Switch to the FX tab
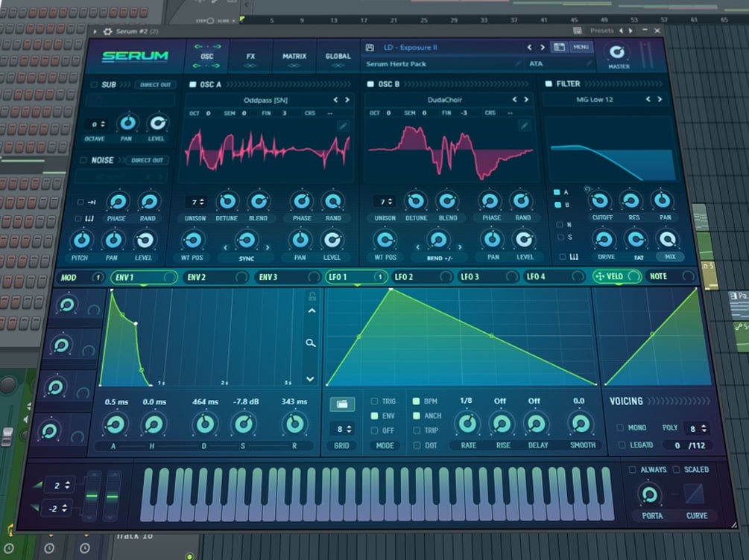The height and width of the screenshot is (560, 749). [x=250, y=57]
